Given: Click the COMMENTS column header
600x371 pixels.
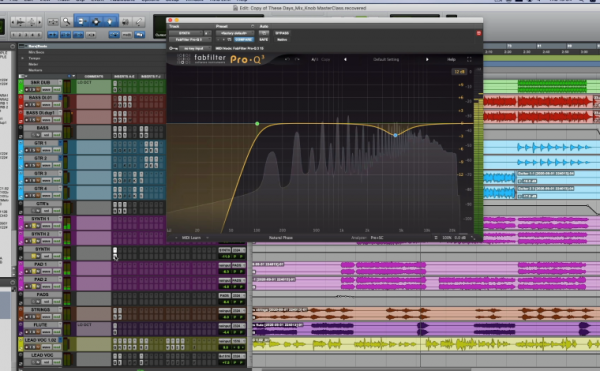Looking at the screenshot, I should pos(94,76).
